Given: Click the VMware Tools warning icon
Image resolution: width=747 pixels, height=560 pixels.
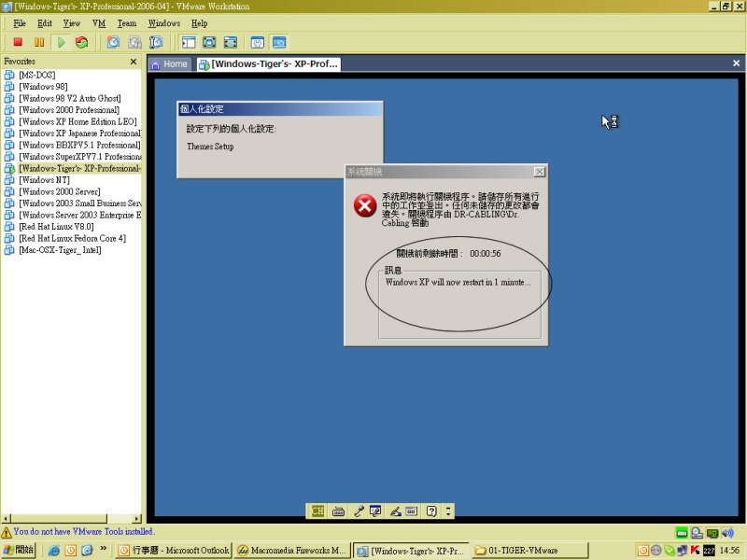Looking at the screenshot, I should click(x=7, y=532).
